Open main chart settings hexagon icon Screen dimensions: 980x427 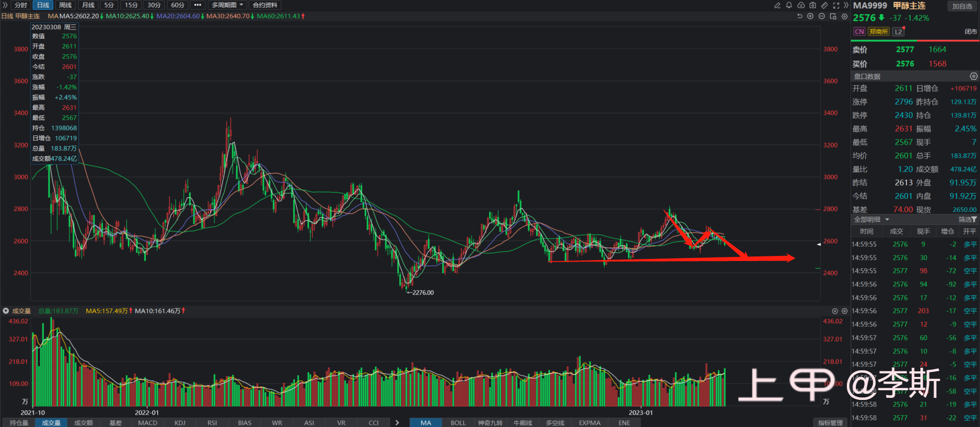pos(845,16)
